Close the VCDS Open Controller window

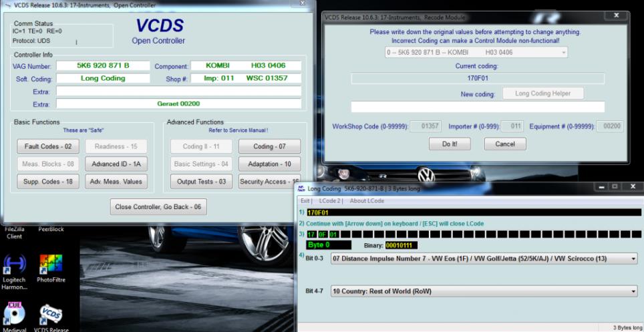[302, 3]
